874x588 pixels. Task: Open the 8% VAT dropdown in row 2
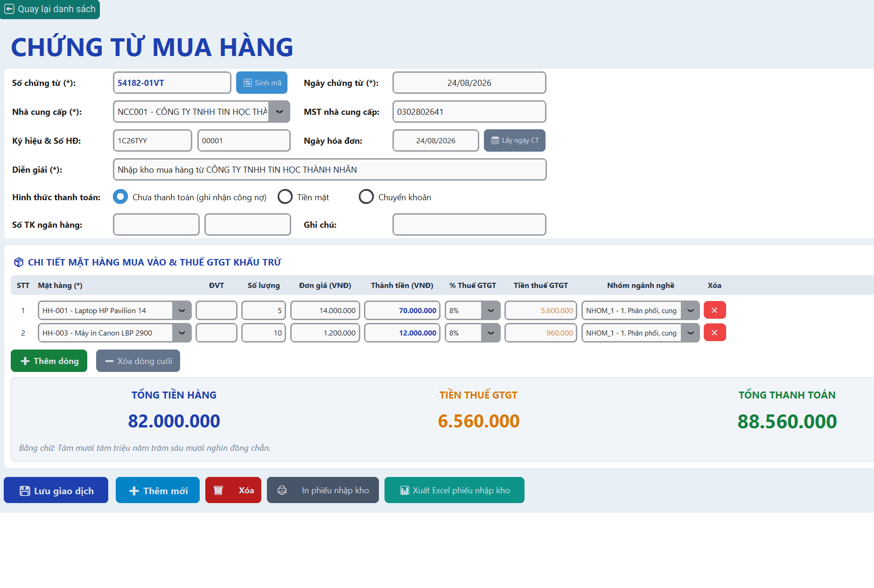click(490, 333)
